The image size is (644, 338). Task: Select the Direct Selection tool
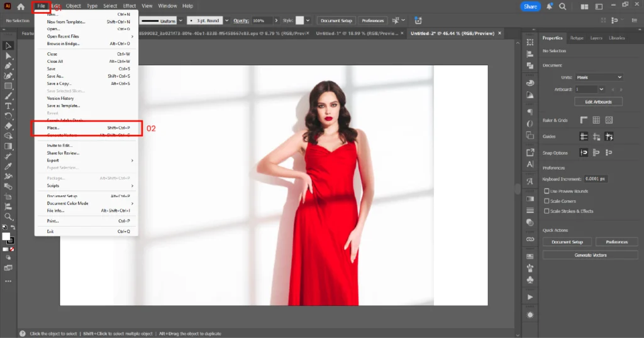tap(8, 56)
